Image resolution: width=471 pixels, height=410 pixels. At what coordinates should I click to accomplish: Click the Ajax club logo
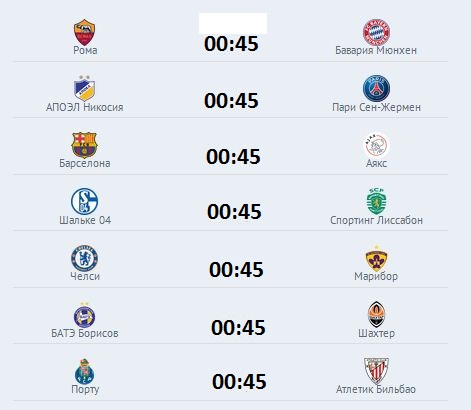(x=376, y=145)
